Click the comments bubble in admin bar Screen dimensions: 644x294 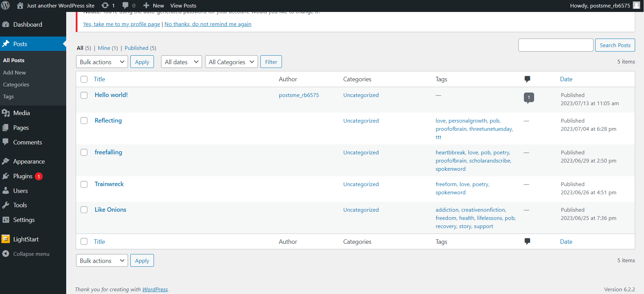[x=126, y=5]
